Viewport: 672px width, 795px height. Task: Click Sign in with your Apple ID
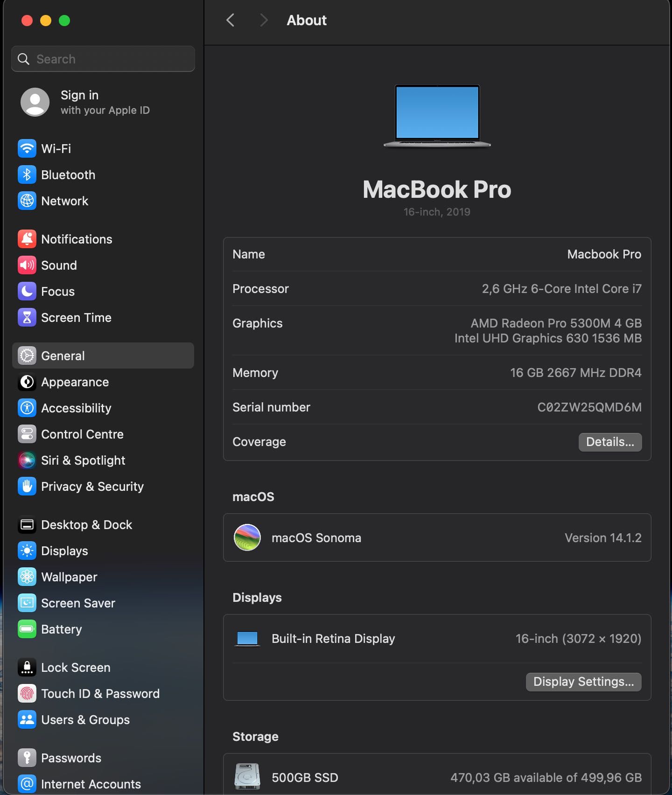click(x=105, y=102)
